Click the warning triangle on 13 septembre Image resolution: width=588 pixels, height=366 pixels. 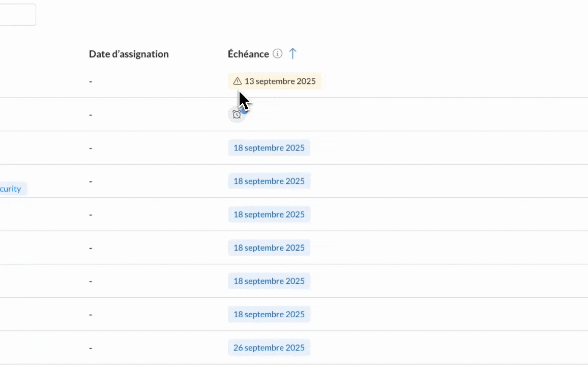pos(237,81)
